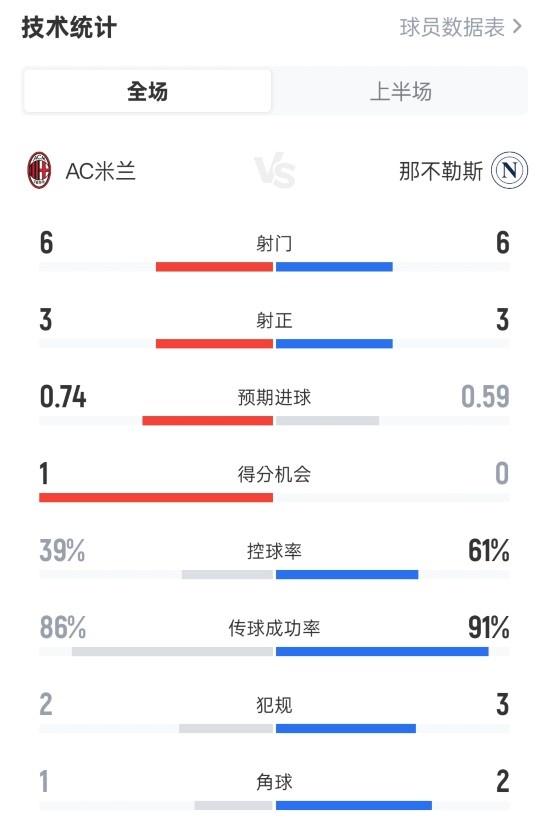
Task: Tap the Napoli club crest
Action: [509, 170]
